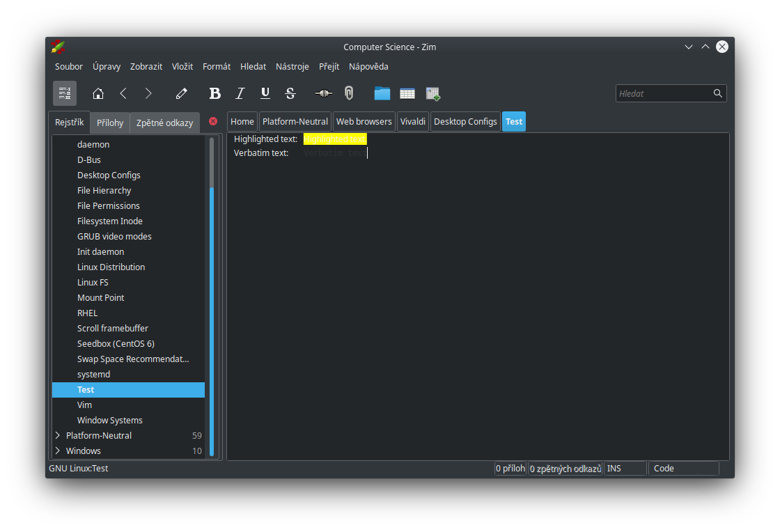Apply bold formatting
This screenshot has height=532, width=780.
pos(215,93)
